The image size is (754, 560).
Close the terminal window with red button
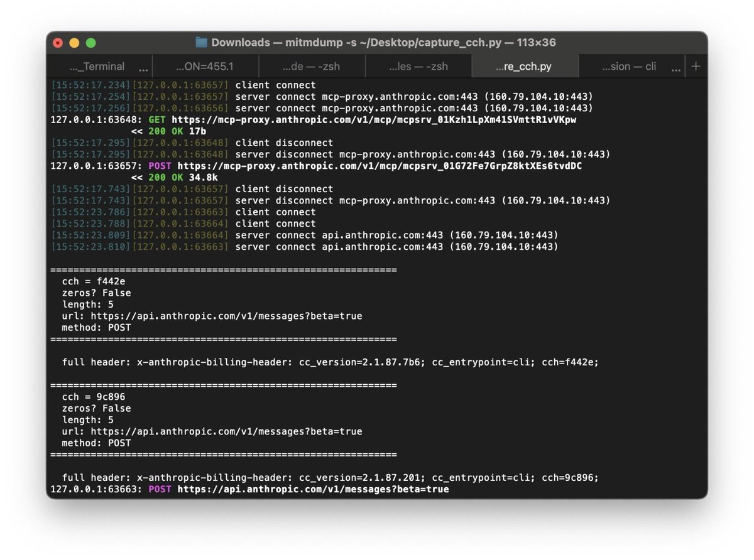pos(58,43)
